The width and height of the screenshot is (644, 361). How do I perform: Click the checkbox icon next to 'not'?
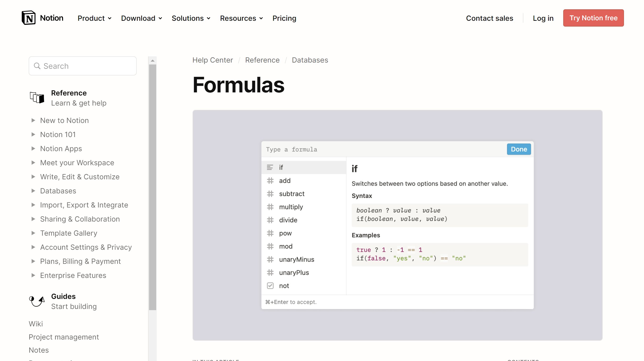pyautogui.click(x=270, y=286)
